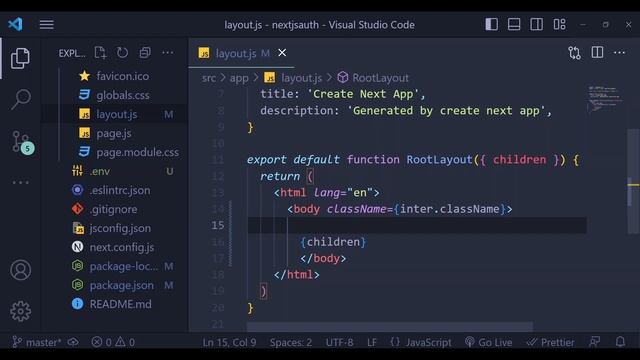
Task: Click line number 15 in gutter
Action: click(x=218, y=225)
